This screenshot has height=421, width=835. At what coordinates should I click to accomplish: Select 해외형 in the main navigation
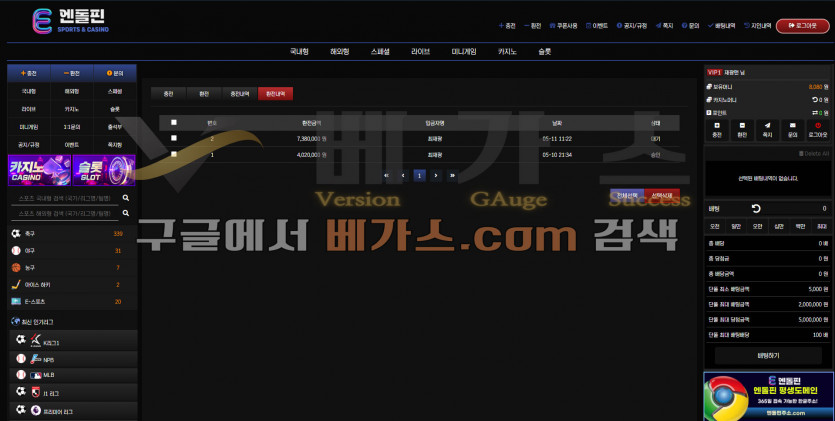pyautogui.click(x=340, y=52)
